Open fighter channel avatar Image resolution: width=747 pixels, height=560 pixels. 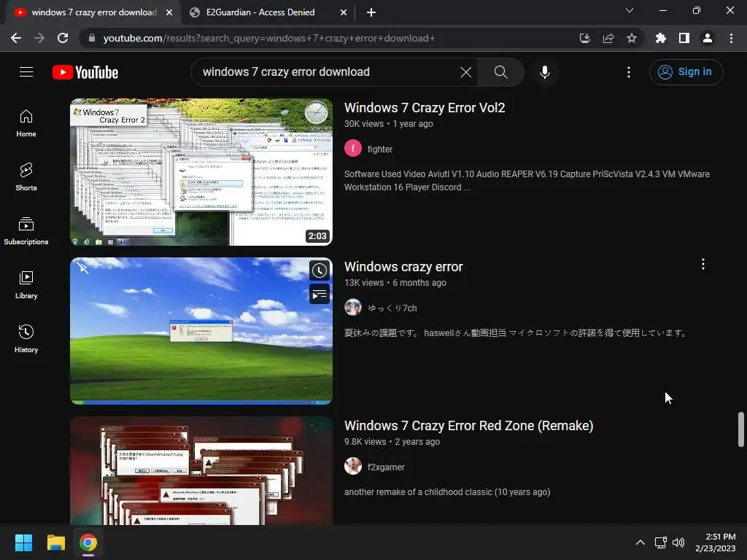[353, 149]
